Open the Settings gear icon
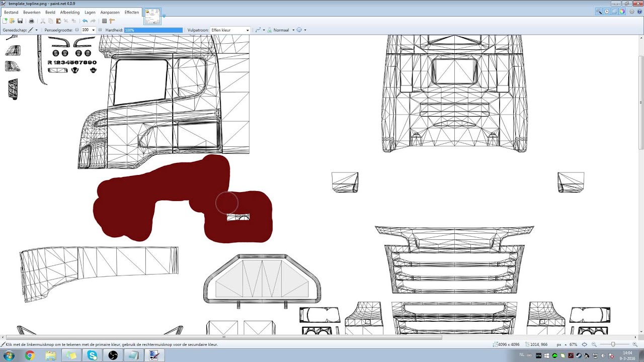 [631, 12]
